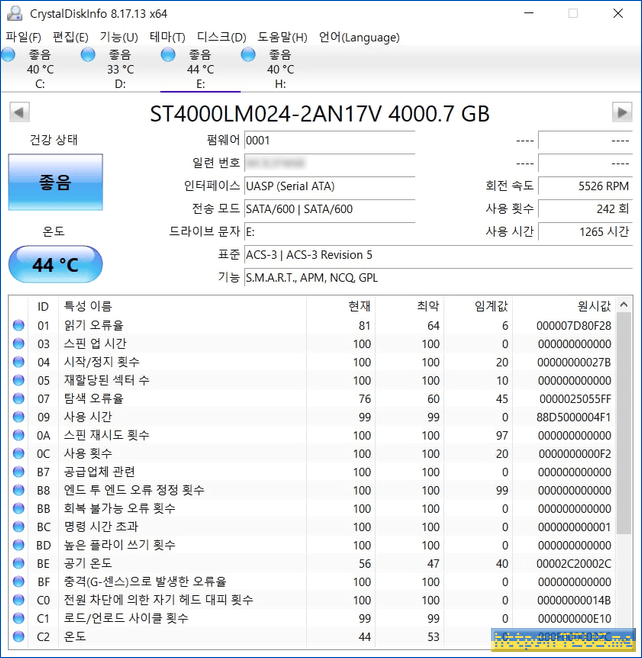Click status icon for 0A 스핀 재시도 횟수
The width and height of the screenshot is (642, 658).
18,435
